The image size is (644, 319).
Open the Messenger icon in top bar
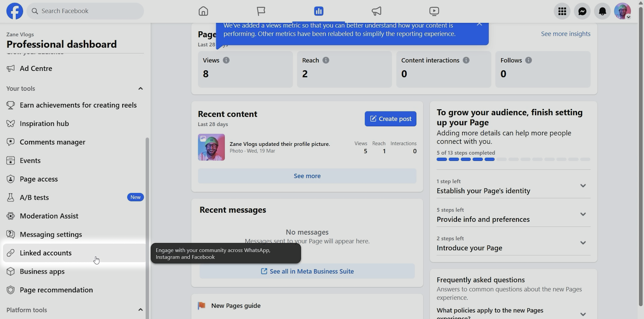(582, 11)
